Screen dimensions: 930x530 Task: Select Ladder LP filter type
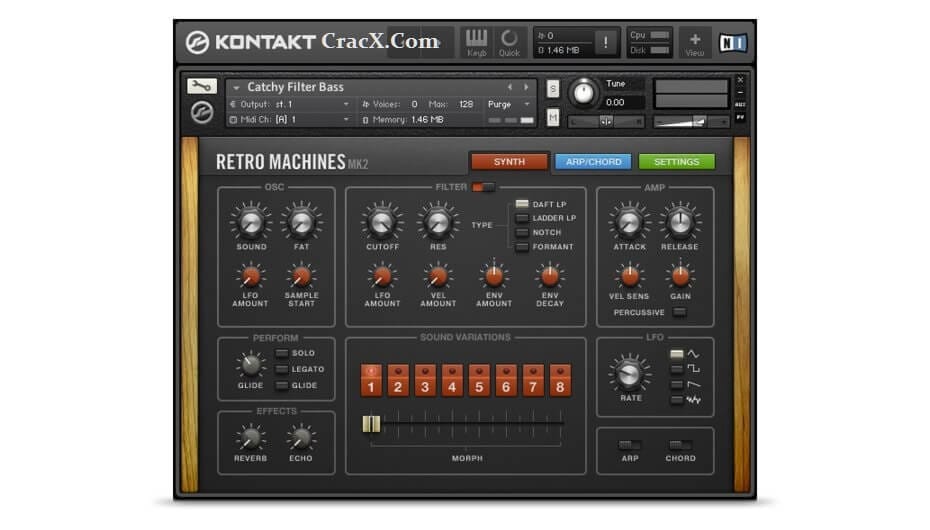click(522, 218)
